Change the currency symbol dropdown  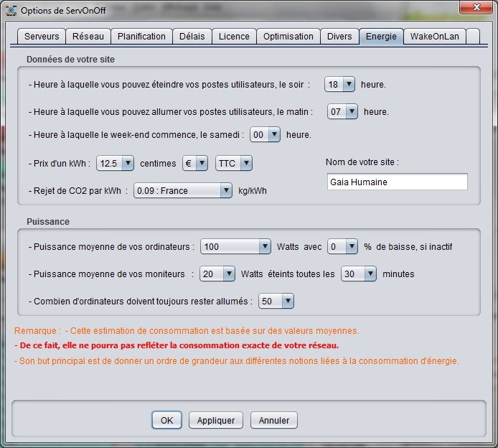195,164
